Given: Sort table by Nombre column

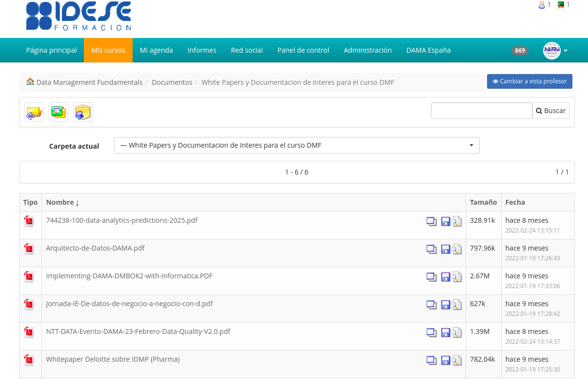Looking at the screenshot, I should (x=62, y=202).
